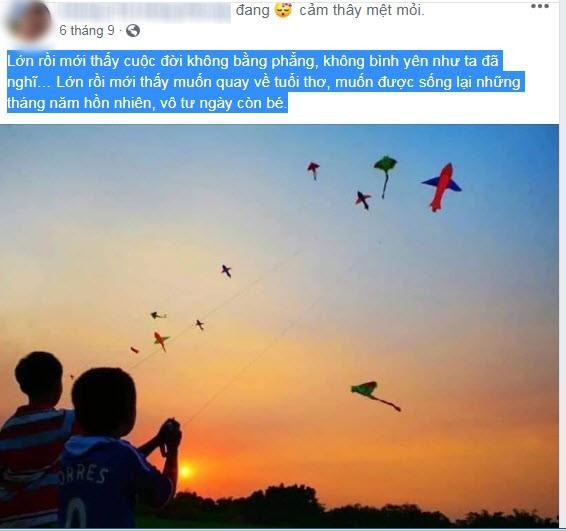This screenshot has height=531, width=566.
Task: Click the red airplane kite in photo
Action: coord(441,187)
